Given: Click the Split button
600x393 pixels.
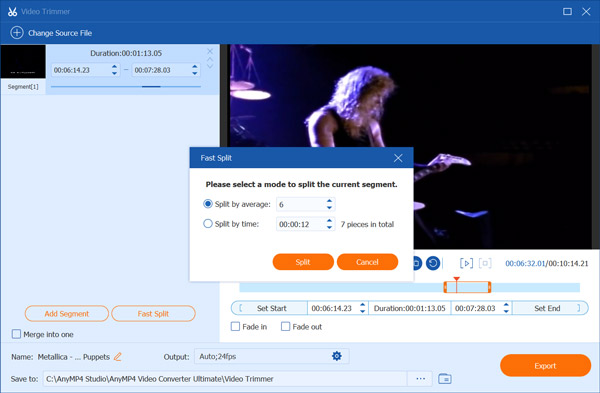Looking at the screenshot, I should 303,262.
